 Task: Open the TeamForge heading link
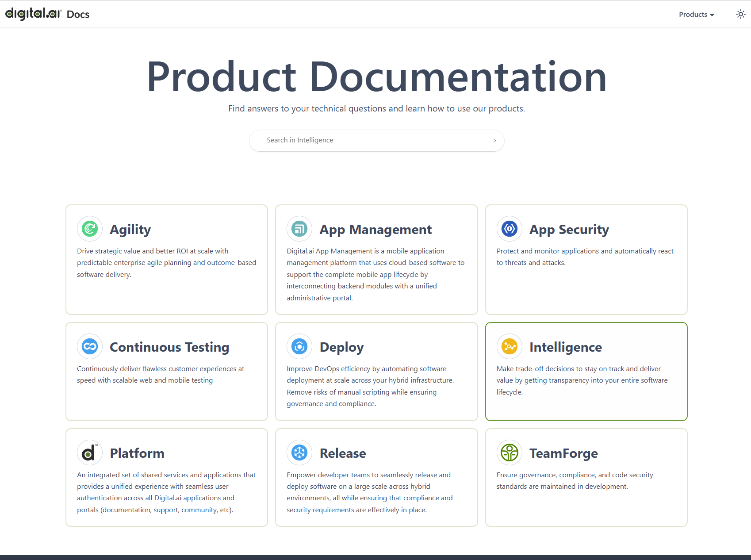563,453
